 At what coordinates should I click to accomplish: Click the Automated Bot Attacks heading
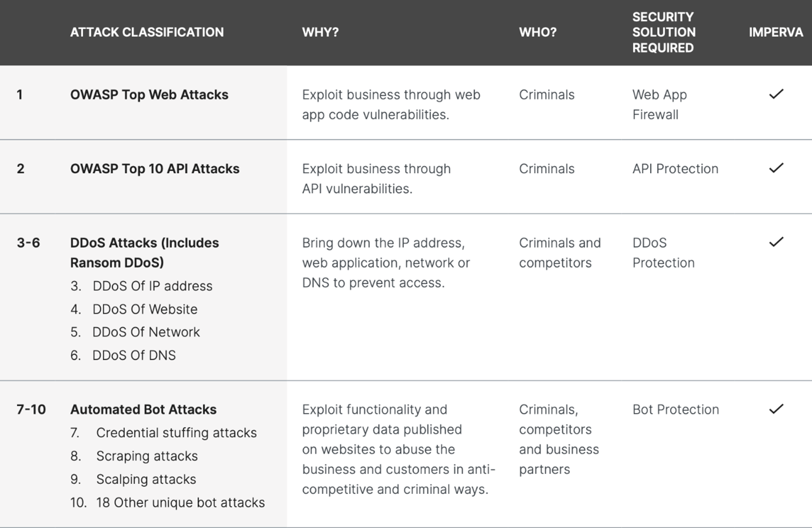[143, 410]
